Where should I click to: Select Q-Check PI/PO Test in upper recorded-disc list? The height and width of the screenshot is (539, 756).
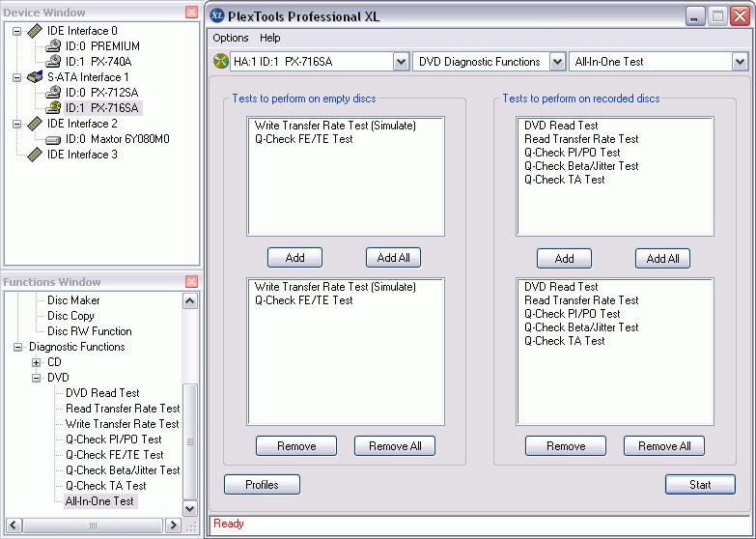[x=573, y=153]
